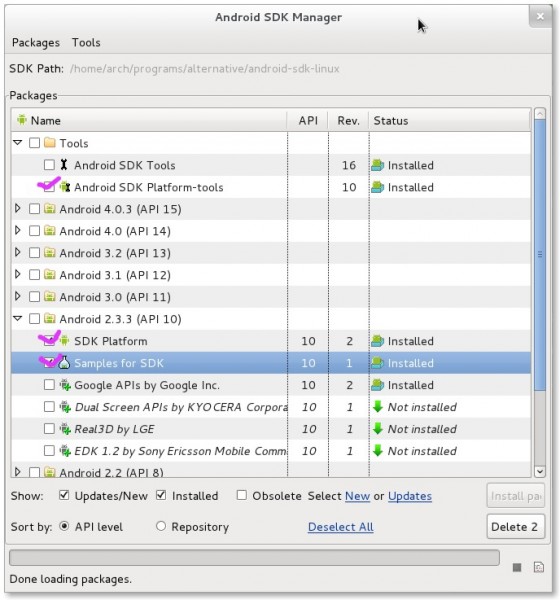560x600 pixels.
Task: Click the add-on icon beside EDK 1.2 by Sony Ericsson
Action: click(x=65, y=450)
